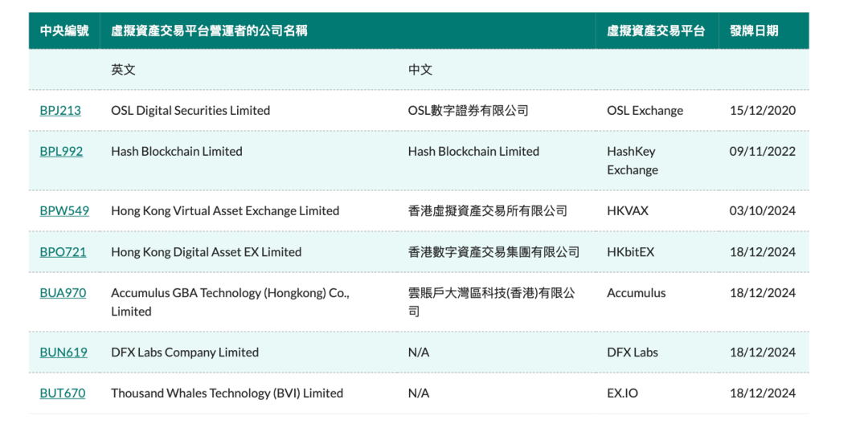Select the OSL Digital Securities Limited cell
The width and height of the screenshot is (868, 440).
pos(190,111)
